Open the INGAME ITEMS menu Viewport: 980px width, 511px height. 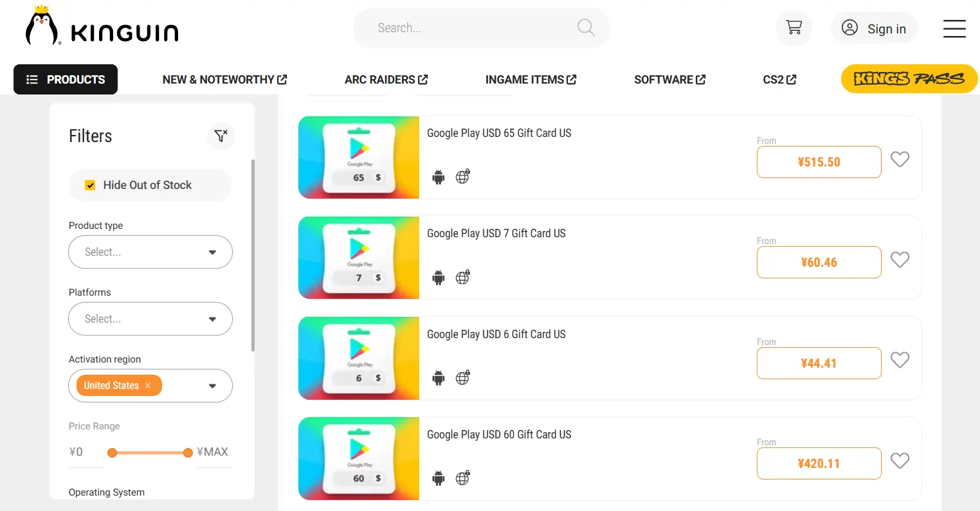pos(530,79)
